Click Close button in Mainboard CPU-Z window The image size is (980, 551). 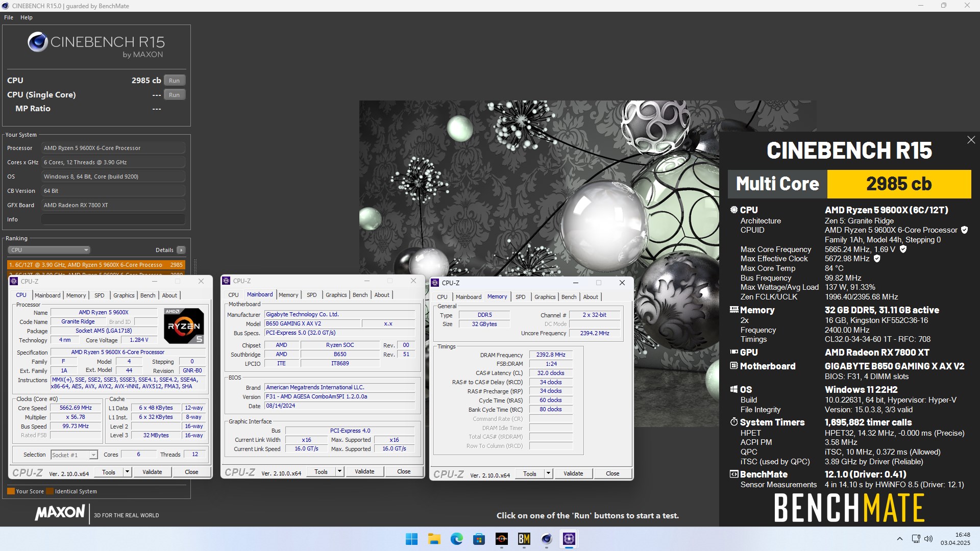coord(404,471)
